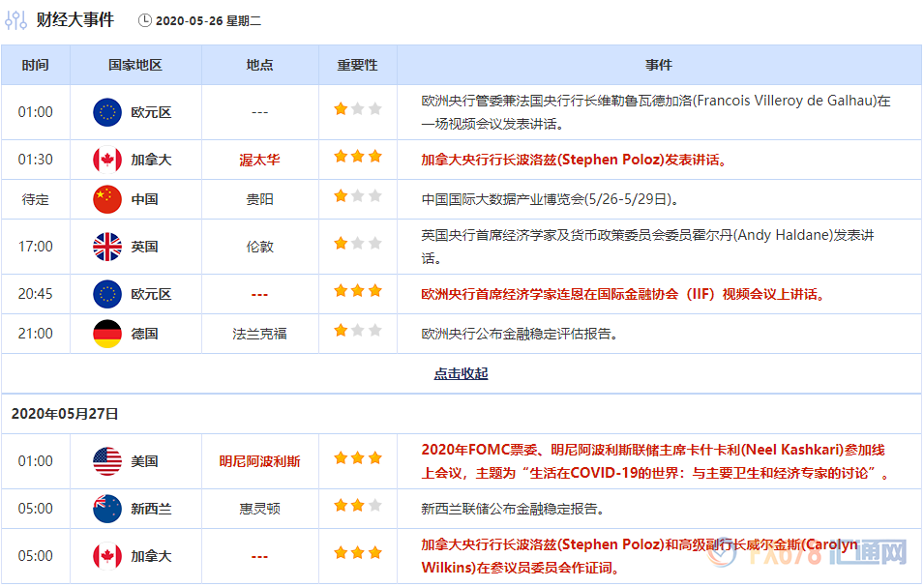Click the Neel Kashkari event text
Viewport: 924px width, 587px height.
point(655,461)
